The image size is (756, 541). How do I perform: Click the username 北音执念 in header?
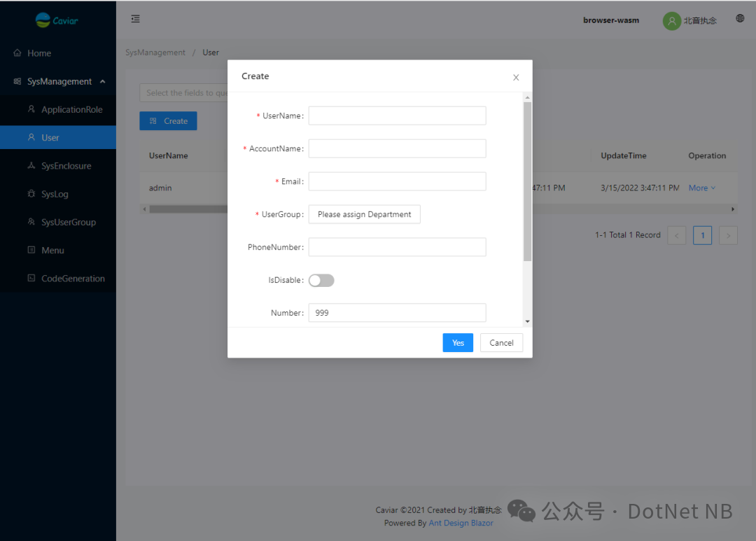(x=700, y=21)
